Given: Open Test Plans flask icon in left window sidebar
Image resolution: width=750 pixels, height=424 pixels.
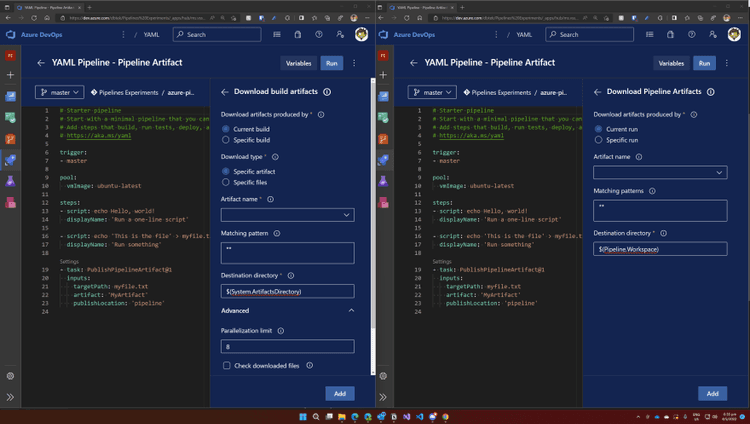Looking at the screenshot, I should click(x=10, y=181).
